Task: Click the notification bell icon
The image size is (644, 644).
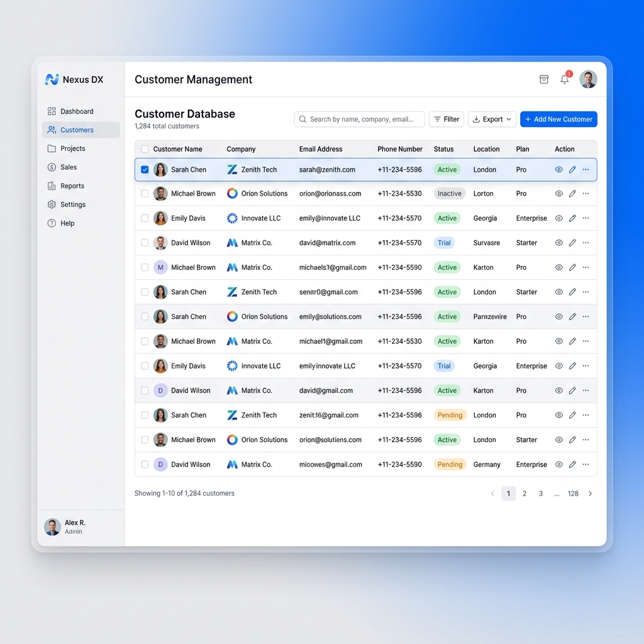Action: tap(565, 80)
